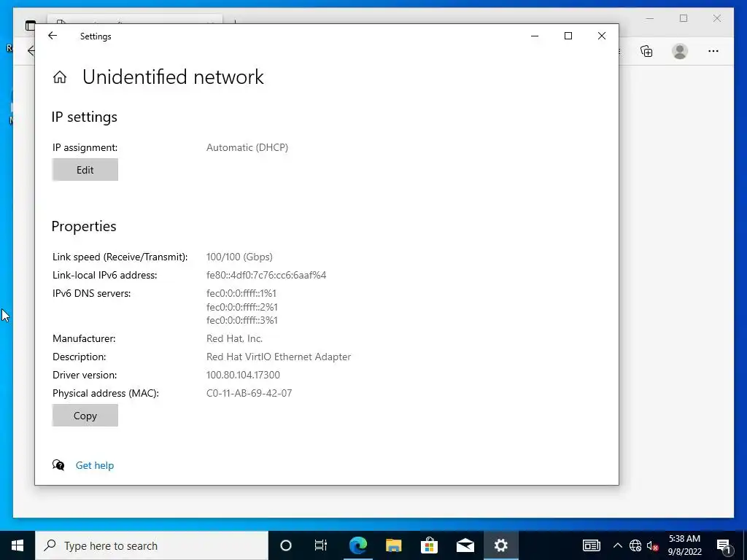Select the MAC address C0-11-AB-69-42-07
Viewport: 747px width, 560px height.
point(249,393)
